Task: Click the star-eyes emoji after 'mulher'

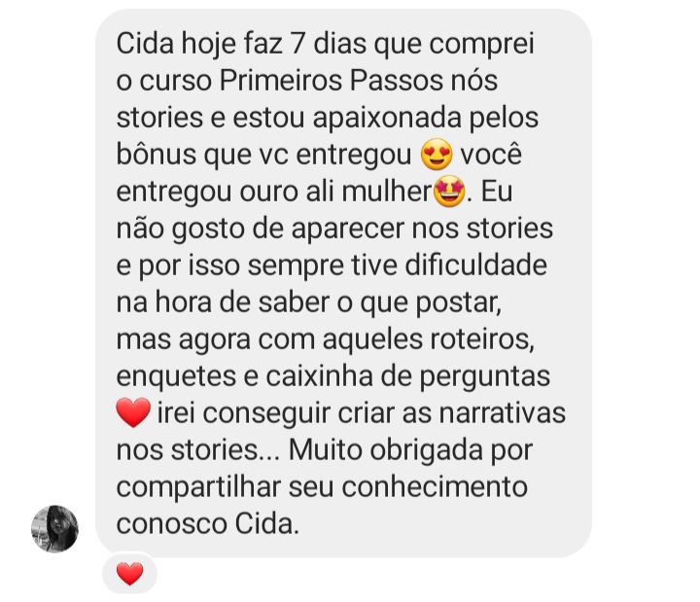Action: point(449,192)
